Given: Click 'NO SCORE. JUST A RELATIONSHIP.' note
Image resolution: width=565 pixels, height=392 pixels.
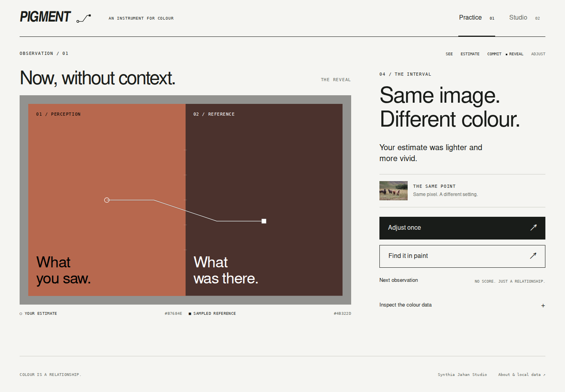Looking at the screenshot, I should [x=510, y=281].
